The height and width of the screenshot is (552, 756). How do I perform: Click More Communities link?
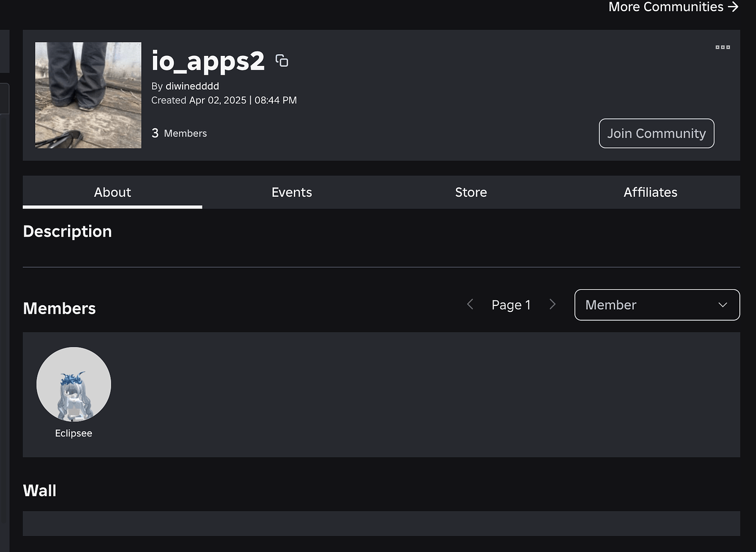point(666,7)
